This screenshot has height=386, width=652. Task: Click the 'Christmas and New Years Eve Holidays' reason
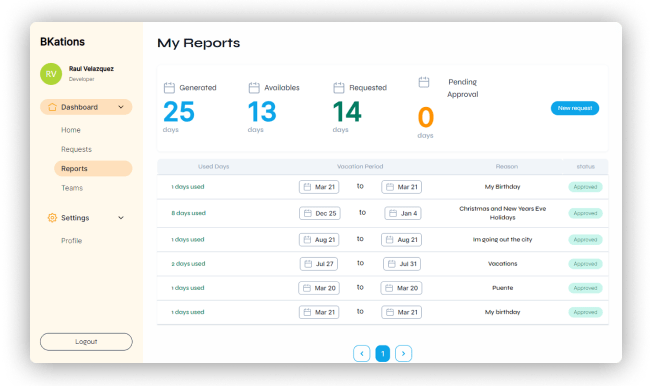[503, 213]
